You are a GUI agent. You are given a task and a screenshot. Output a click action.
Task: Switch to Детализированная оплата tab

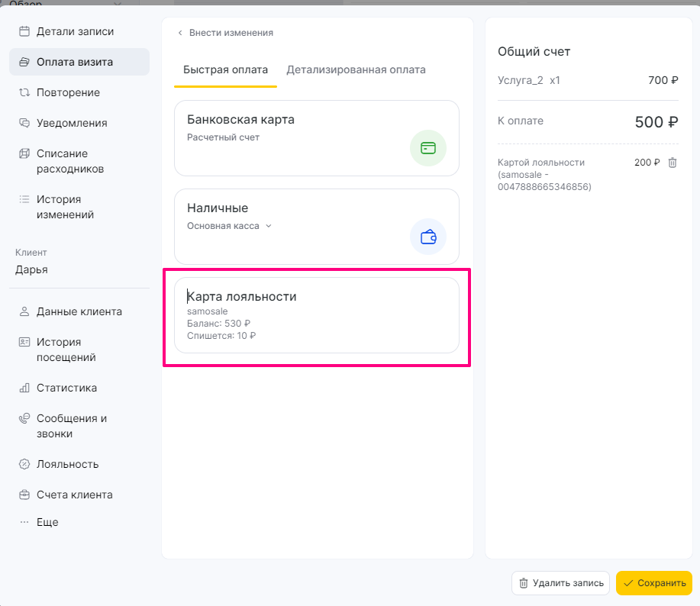[x=356, y=69]
